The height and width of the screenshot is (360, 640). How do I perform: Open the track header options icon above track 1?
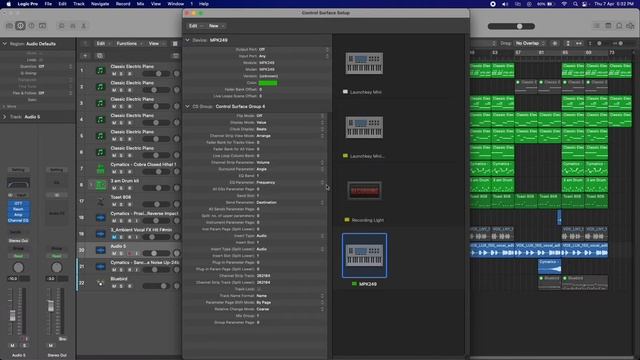pos(176,56)
